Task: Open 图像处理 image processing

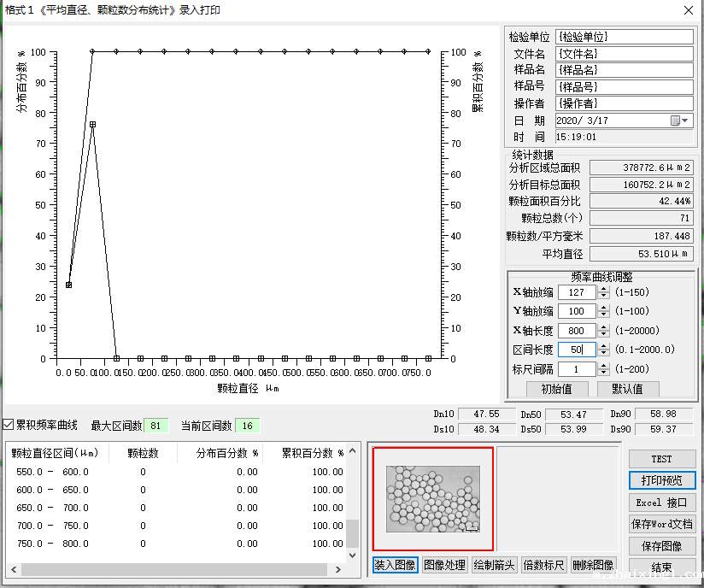Action: (x=445, y=565)
